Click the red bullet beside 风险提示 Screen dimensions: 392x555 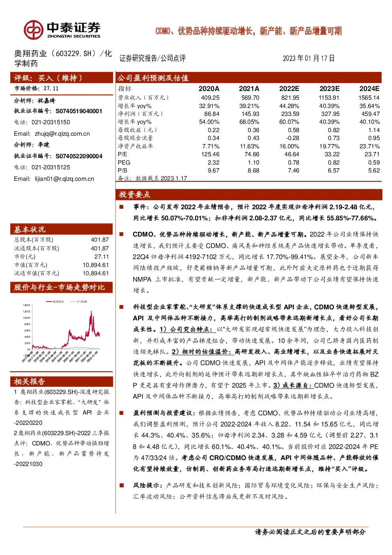click(122, 485)
